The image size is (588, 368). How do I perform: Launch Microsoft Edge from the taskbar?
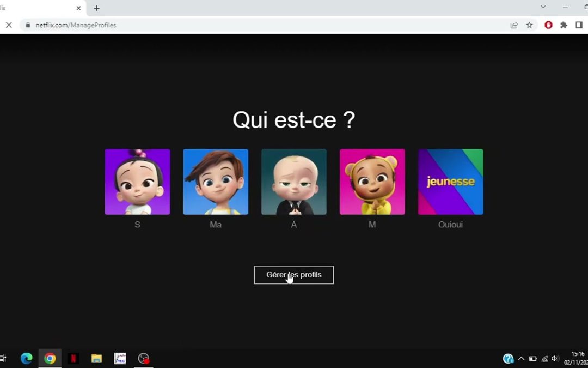tap(27, 359)
